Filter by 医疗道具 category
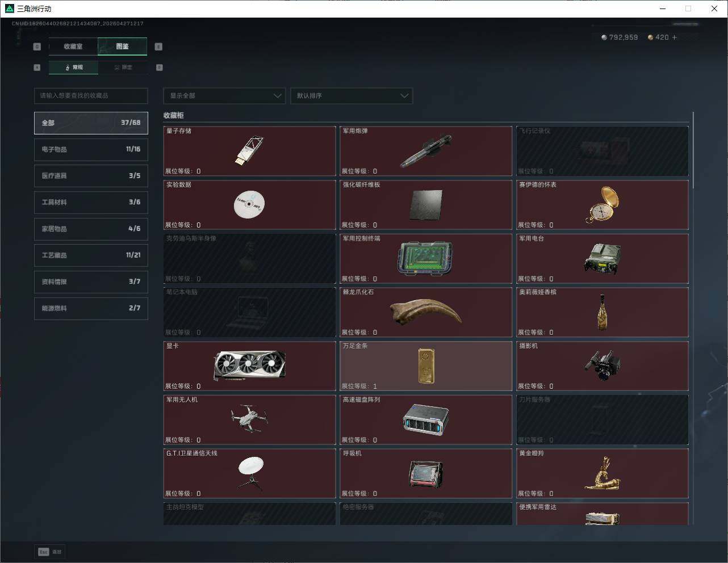This screenshot has height=563, width=728. tap(91, 176)
